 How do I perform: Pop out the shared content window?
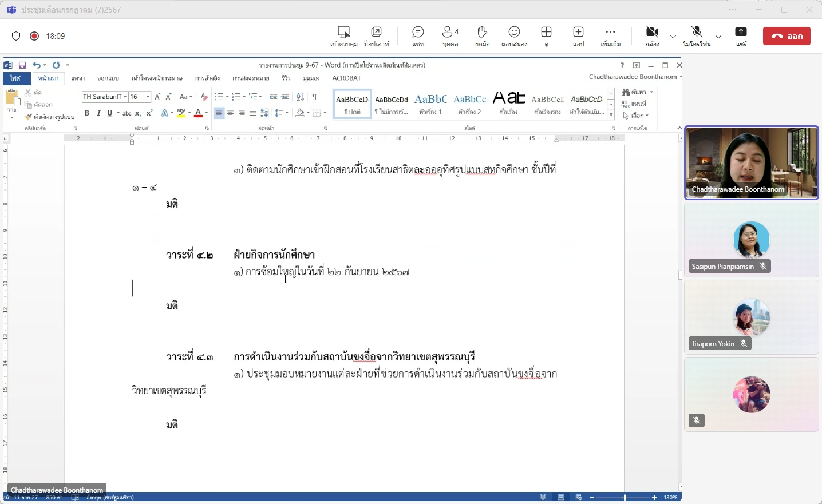[377, 36]
